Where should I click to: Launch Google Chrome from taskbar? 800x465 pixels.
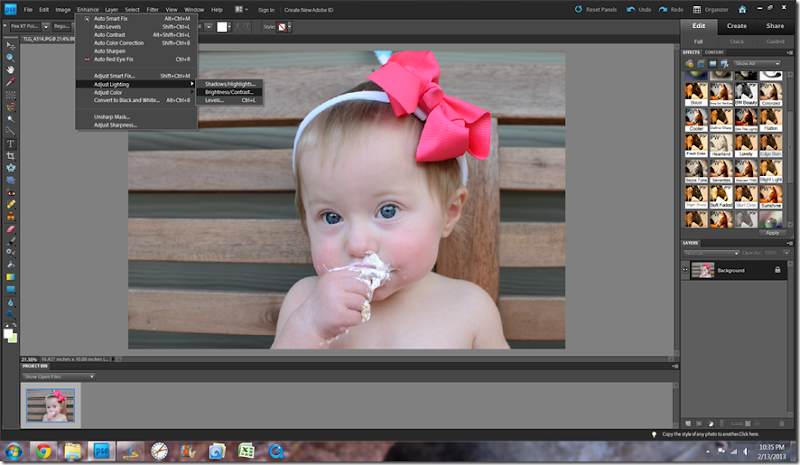point(42,451)
